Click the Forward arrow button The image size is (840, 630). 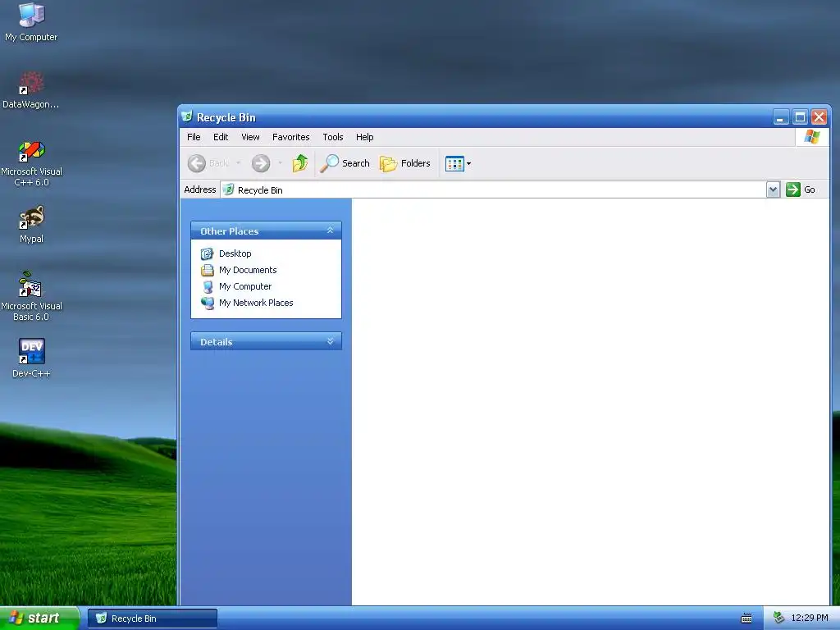tap(261, 163)
